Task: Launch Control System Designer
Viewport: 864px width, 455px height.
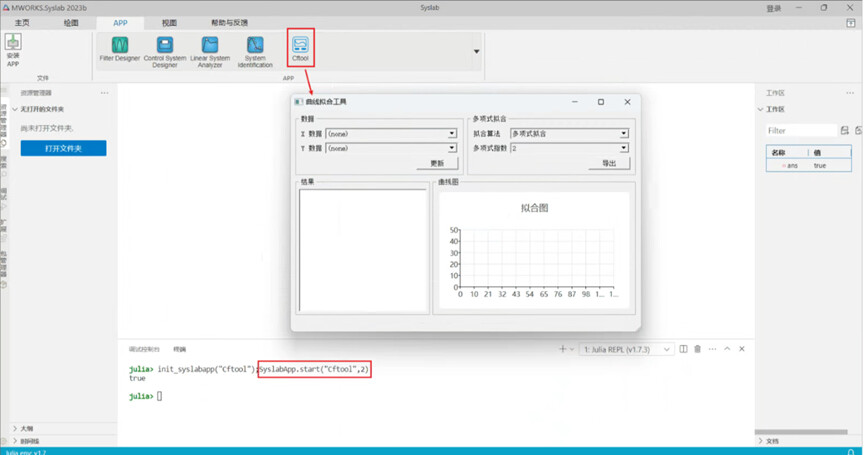Action: (x=165, y=52)
